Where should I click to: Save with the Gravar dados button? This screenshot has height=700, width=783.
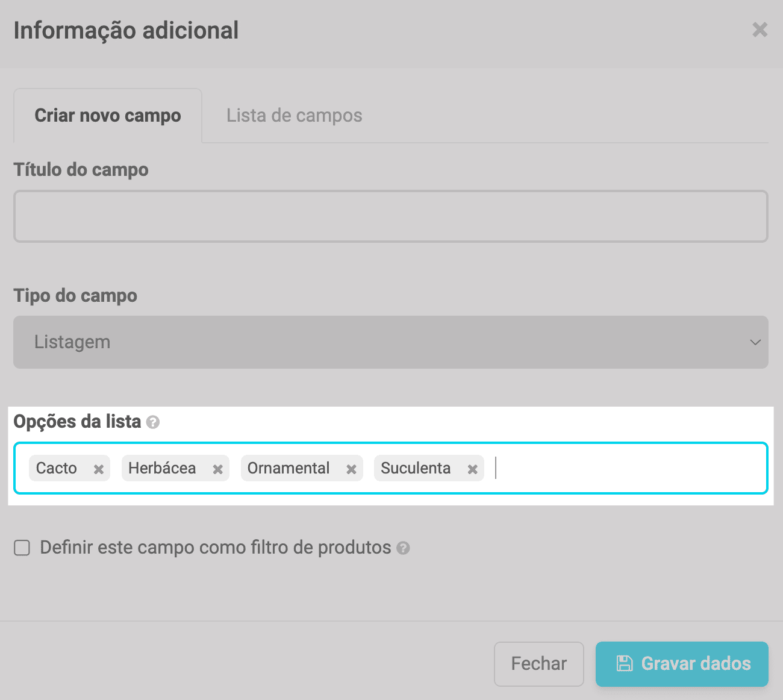pos(682,664)
